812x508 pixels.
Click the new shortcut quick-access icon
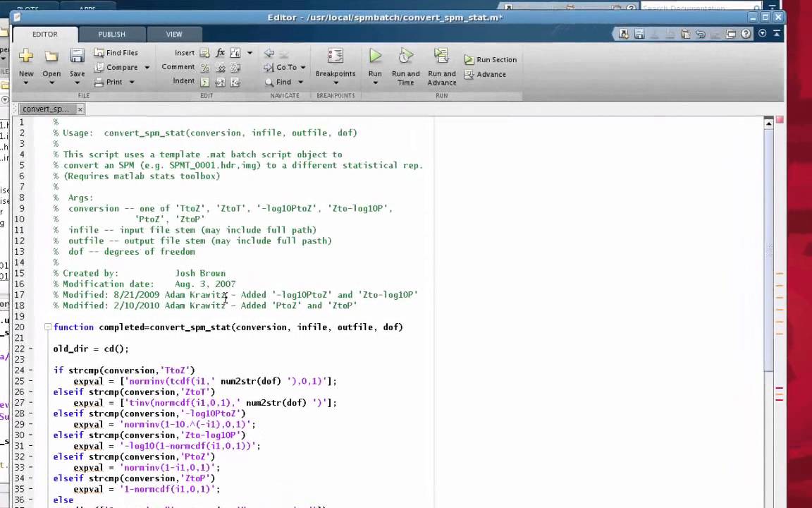(x=624, y=34)
